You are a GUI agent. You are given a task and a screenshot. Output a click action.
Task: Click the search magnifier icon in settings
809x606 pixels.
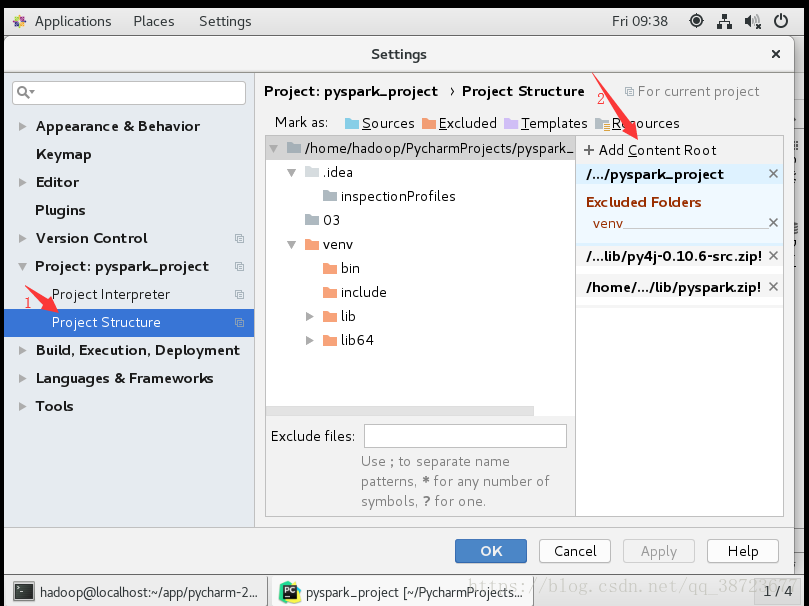coord(23,92)
